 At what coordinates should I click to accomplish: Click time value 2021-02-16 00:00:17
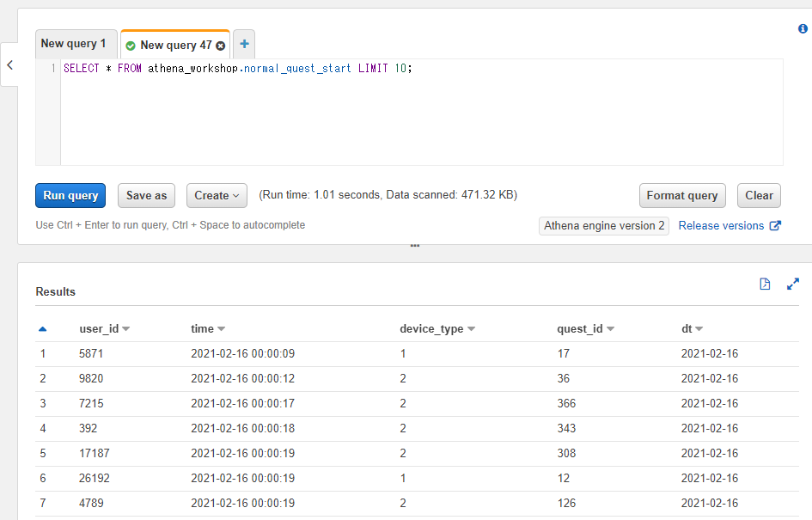pos(243,403)
